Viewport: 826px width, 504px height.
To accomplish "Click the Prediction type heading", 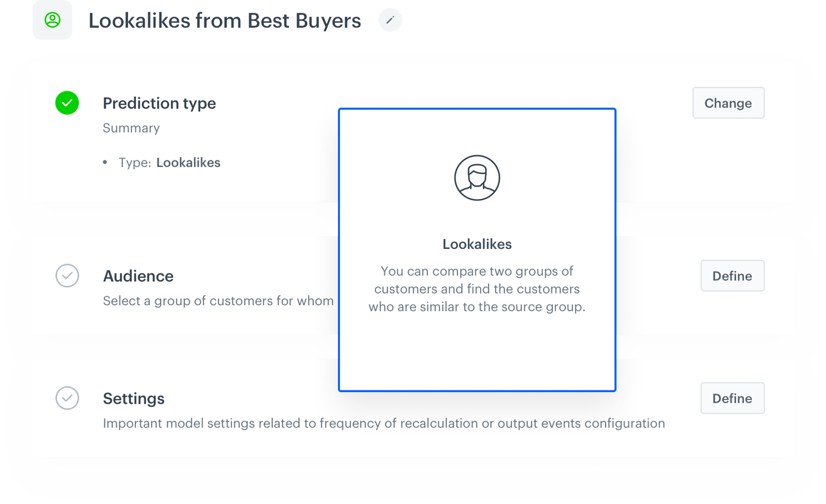I will [159, 104].
